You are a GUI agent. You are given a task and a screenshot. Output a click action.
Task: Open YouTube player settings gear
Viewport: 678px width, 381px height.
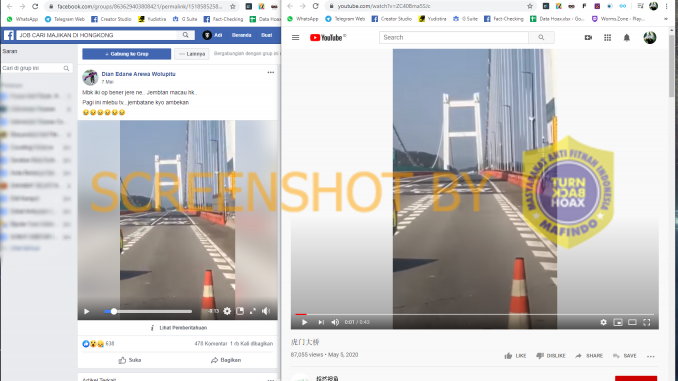(x=604, y=322)
